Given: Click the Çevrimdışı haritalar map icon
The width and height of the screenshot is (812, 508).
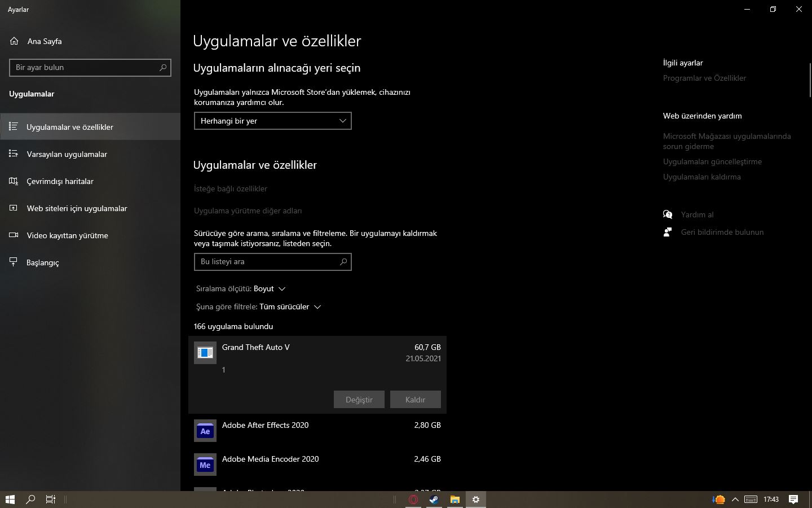Looking at the screenshot, I should tap(14, 181).
